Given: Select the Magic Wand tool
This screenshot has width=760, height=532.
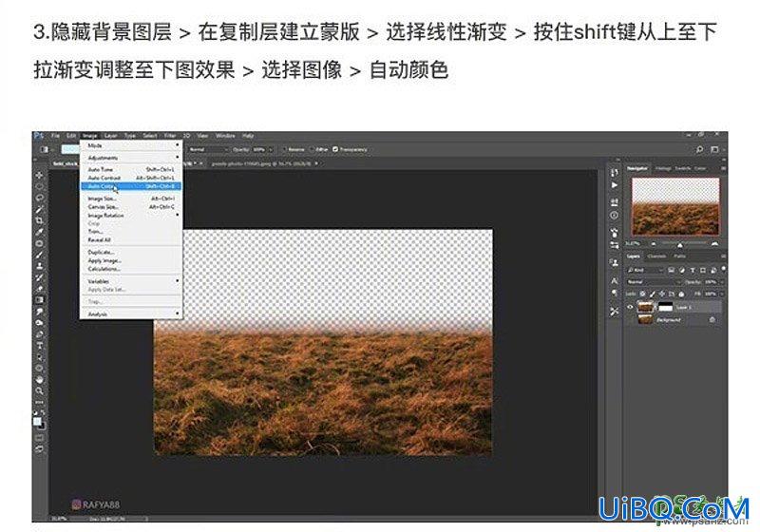Looking at the screenshot, I should click(x=39, y=209).
